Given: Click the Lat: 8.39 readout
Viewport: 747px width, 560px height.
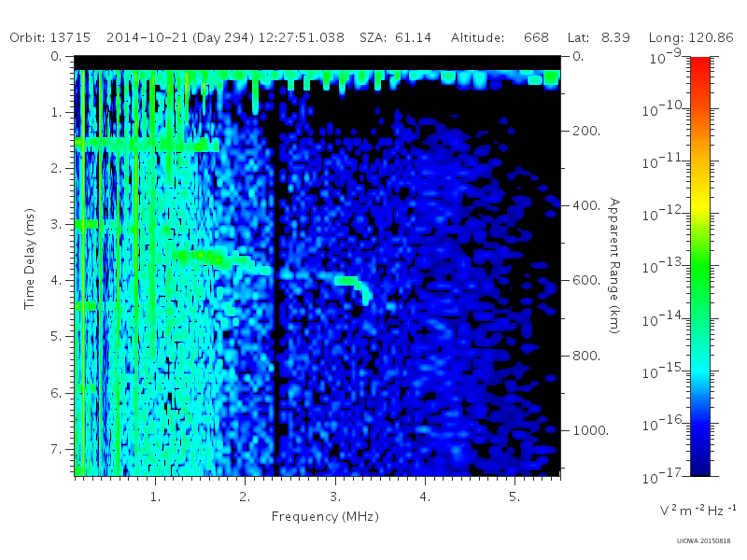Looking at the screenshot, I should (x=599, y=37).
